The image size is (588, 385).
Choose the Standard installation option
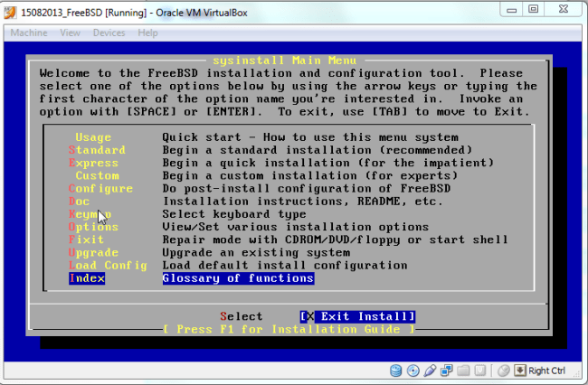[x=97, y=150]
